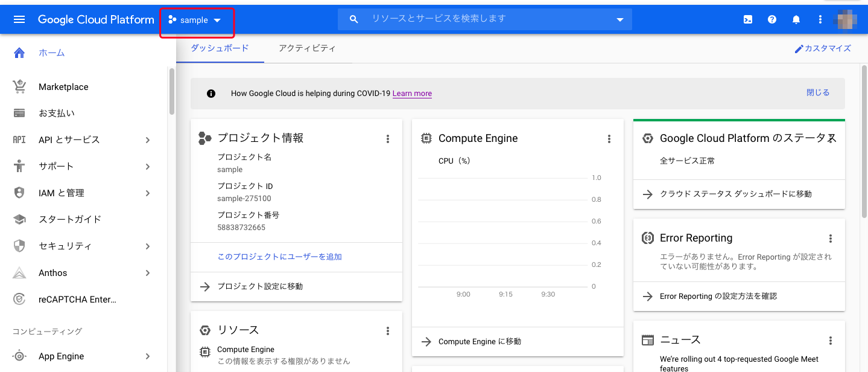Expand API とサービス submenu chevron
This screenshot has height=372, width=868.
pyautogui.click(x=148, y=140)
